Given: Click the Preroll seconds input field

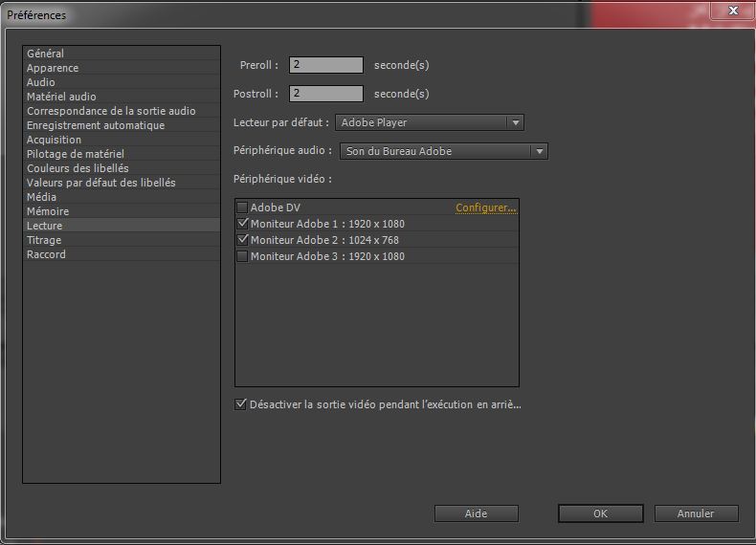Looking at the screenshot, I should [x=326, y=65].
